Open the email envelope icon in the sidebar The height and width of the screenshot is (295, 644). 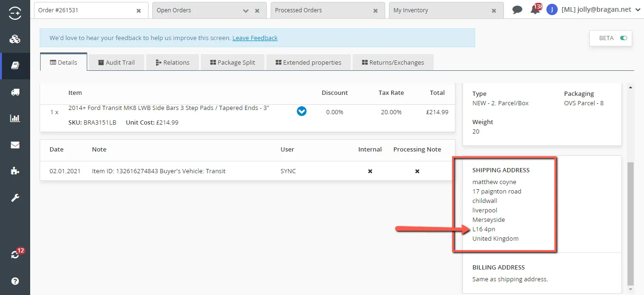click(x=15, y=145)
